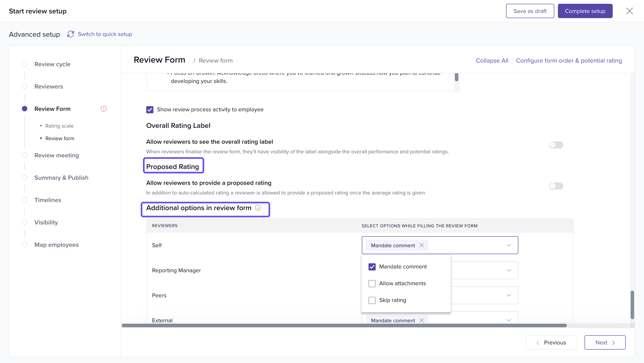
Task: Open the Peers options dropdown
Action: pyautogui.click(x=508, y=295)
